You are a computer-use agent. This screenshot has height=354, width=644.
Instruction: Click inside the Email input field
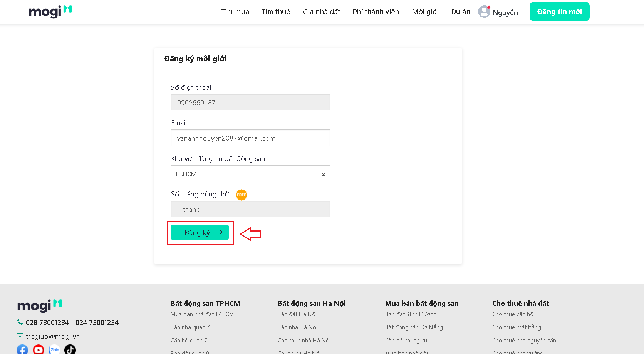point(250,138)
